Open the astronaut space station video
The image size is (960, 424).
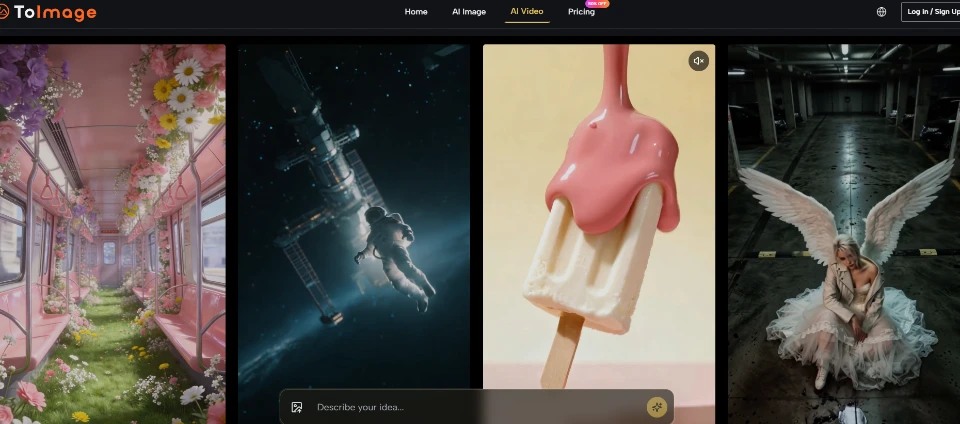354,234
